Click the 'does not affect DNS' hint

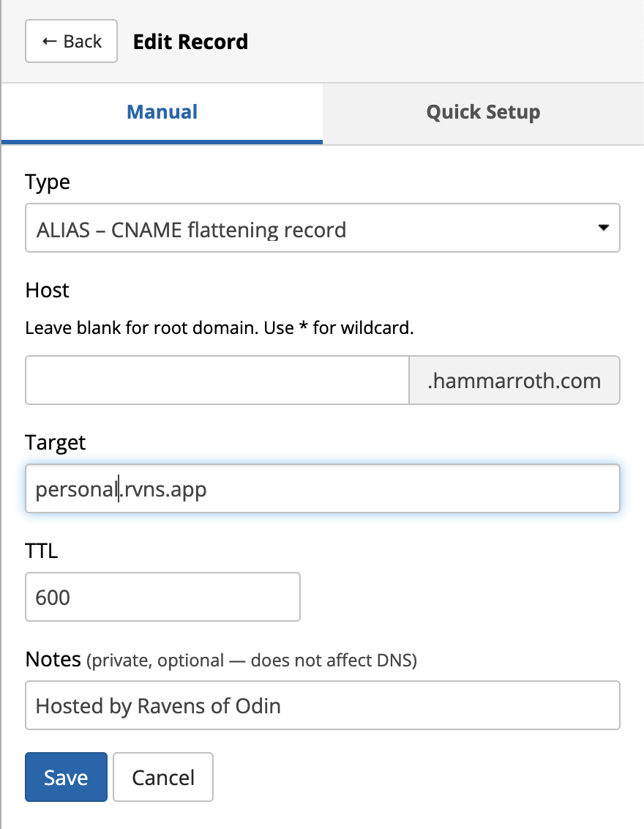[333, 661]
